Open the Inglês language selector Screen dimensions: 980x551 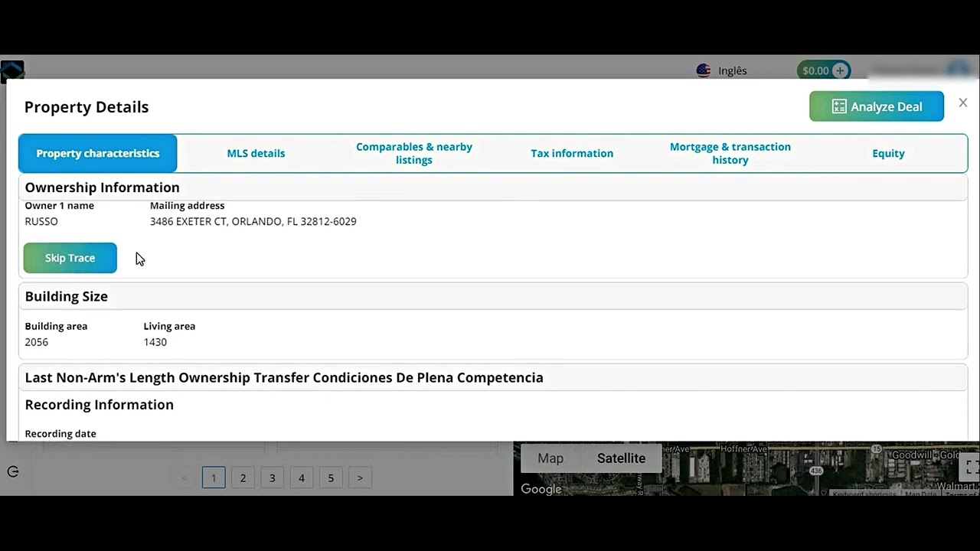[732, 70]
